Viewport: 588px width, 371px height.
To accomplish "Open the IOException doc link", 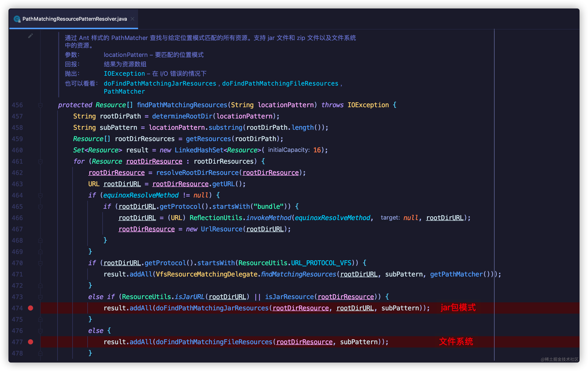I will pos(124,74).
